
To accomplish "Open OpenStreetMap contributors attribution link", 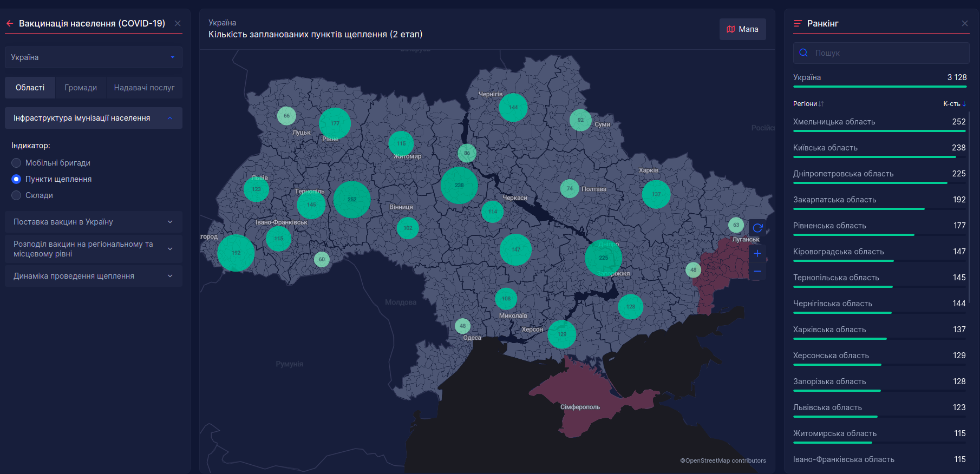I will click(723, 460).
